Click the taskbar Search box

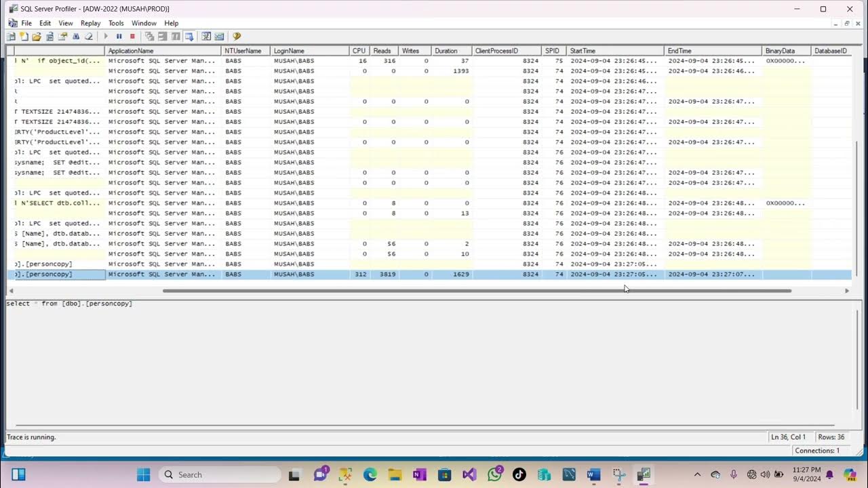point(220,474)
